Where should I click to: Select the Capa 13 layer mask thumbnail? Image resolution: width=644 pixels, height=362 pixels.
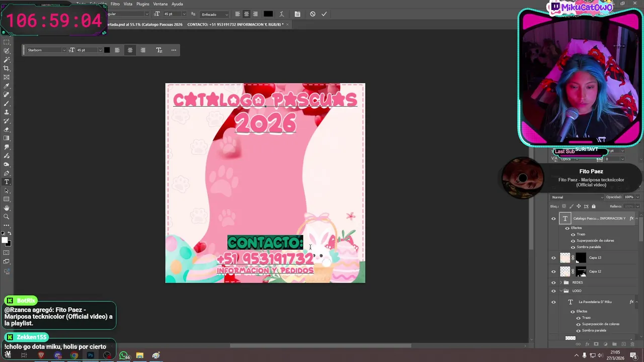[x=581, y=258]
